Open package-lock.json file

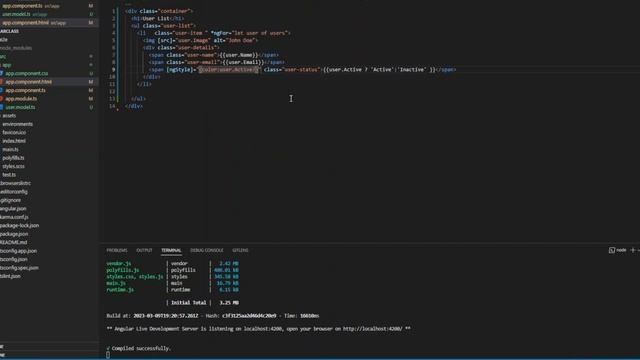coord(20,226)
